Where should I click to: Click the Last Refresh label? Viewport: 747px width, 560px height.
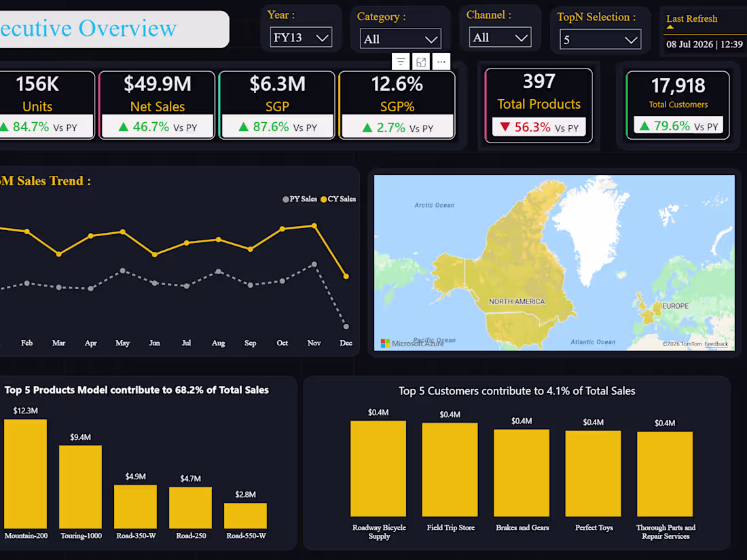[692, 18]
